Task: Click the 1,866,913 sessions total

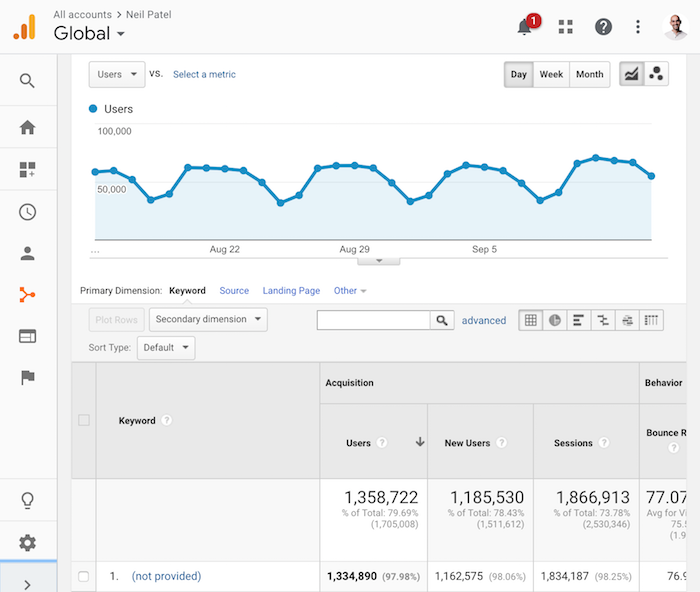Action: tap(593, 497)
